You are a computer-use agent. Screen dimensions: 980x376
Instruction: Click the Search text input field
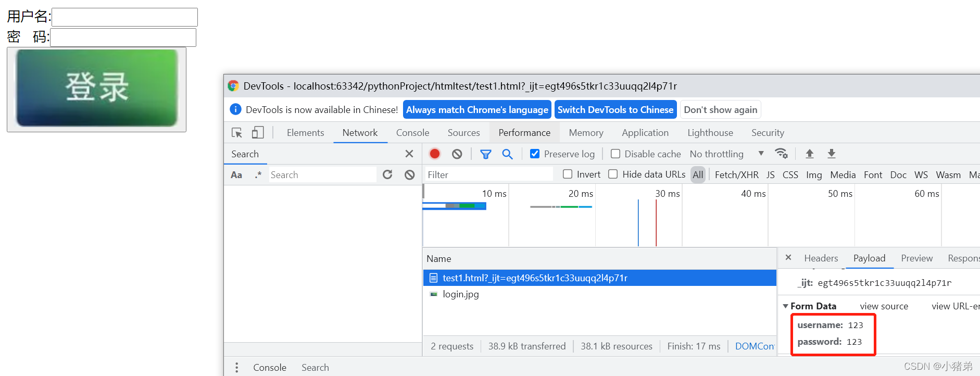click(x=323, y=175)
